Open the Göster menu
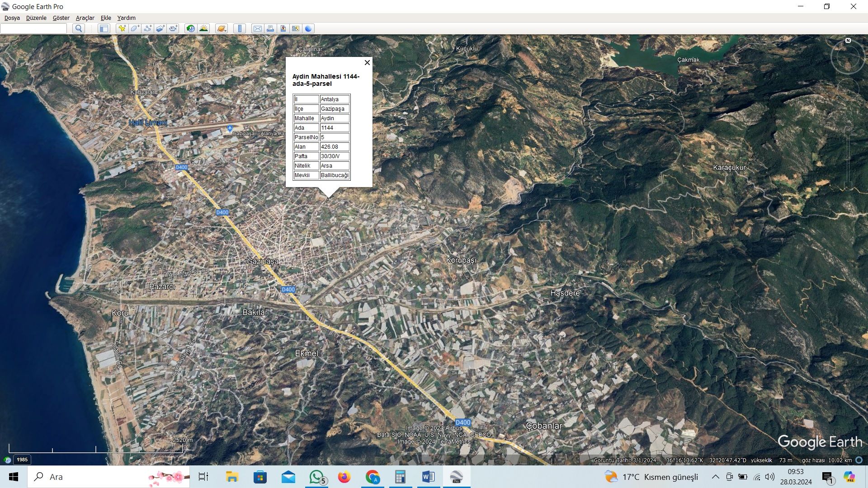Viewport: 868px width, 488px height. (x=61, y=18)
